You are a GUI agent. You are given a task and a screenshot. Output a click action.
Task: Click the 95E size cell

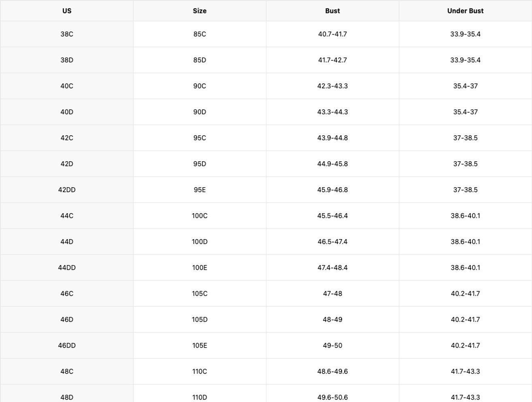click(200, 190)
